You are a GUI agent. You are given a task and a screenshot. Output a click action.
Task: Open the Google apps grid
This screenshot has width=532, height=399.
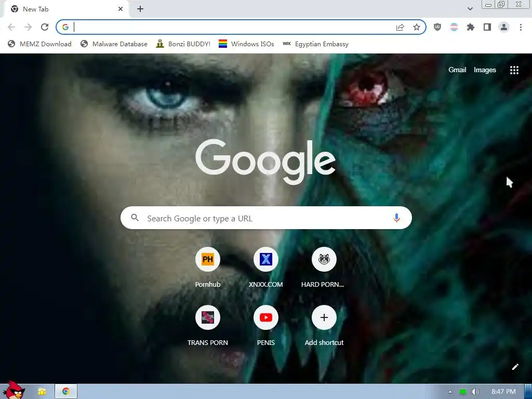tap(514, 70)
